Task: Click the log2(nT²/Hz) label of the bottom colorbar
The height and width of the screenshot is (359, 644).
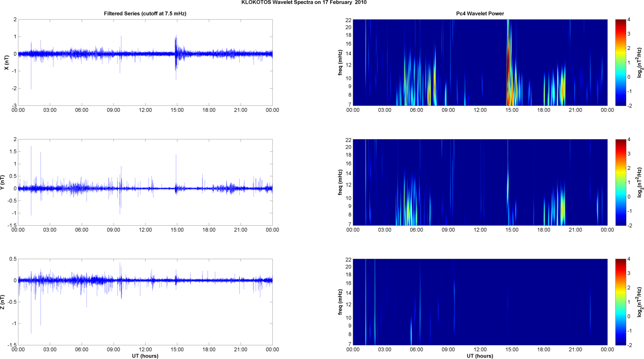Action: [x=640, y=302]
